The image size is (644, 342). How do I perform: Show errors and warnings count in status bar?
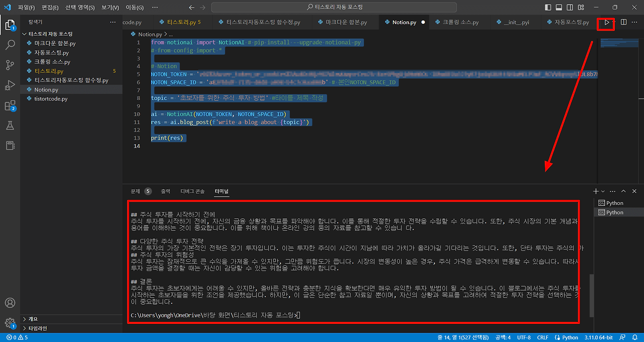[x=18, y=337]
